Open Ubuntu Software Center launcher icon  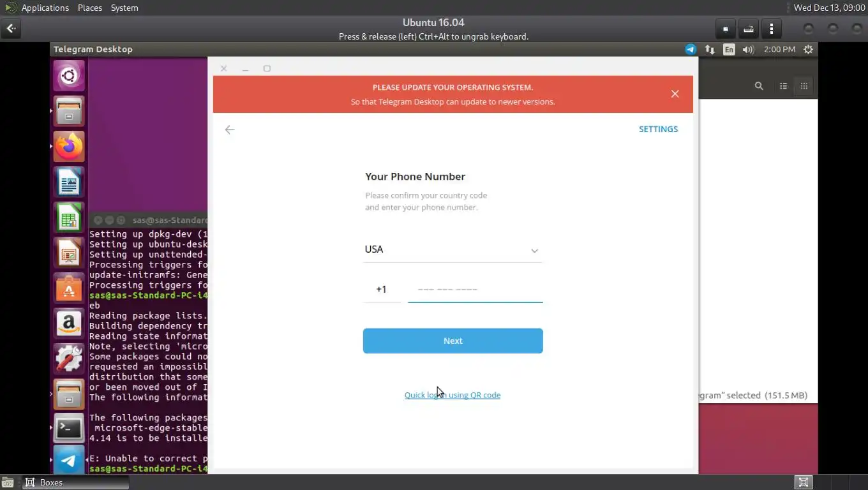(69, 289)
